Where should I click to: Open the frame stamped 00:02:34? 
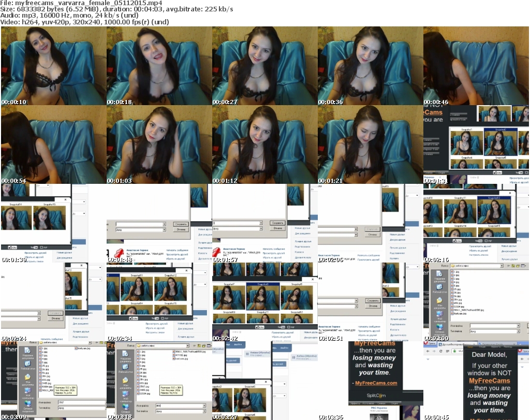pyautogui.click(x=159, y=302)
